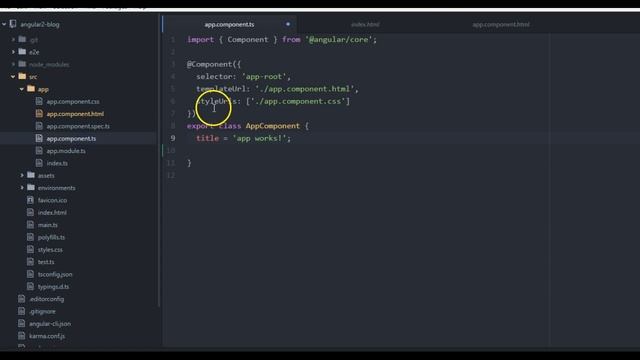Expand the node_modules folder arrow
This screenshot has width=640, height=360.
13,64
